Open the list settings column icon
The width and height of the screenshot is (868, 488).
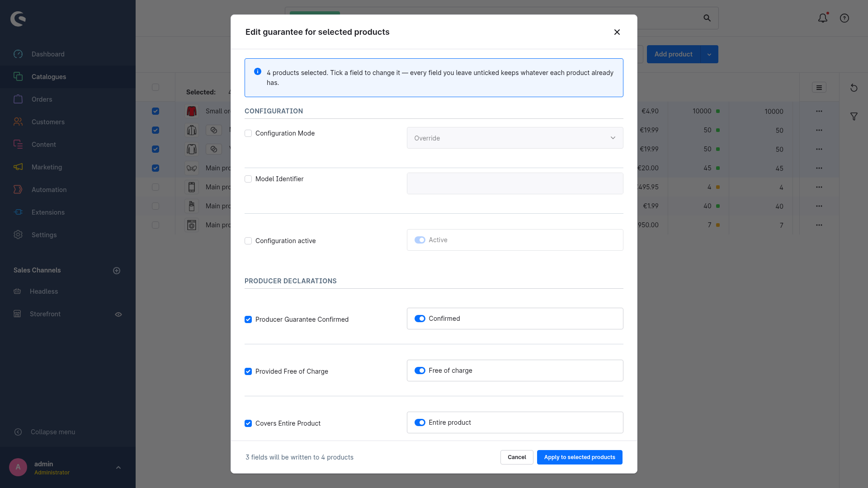(819, 88)
